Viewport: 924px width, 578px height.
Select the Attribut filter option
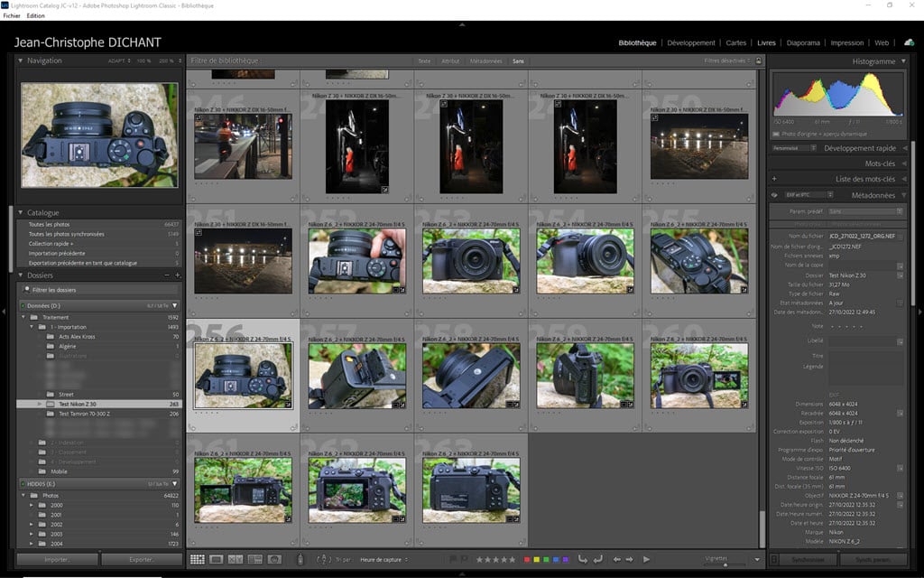pyautogui.click(x=450, y=61)
